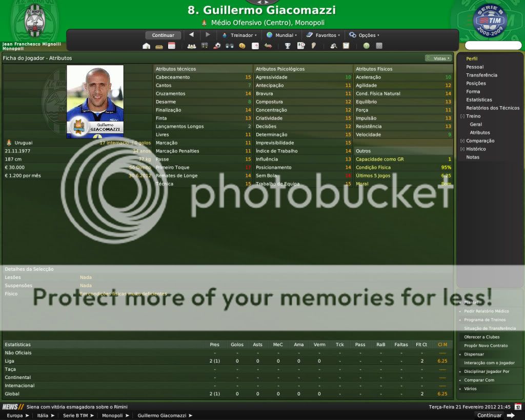
Task: Click the squad players icon in toolbar
Action: [x=192, y=46]
